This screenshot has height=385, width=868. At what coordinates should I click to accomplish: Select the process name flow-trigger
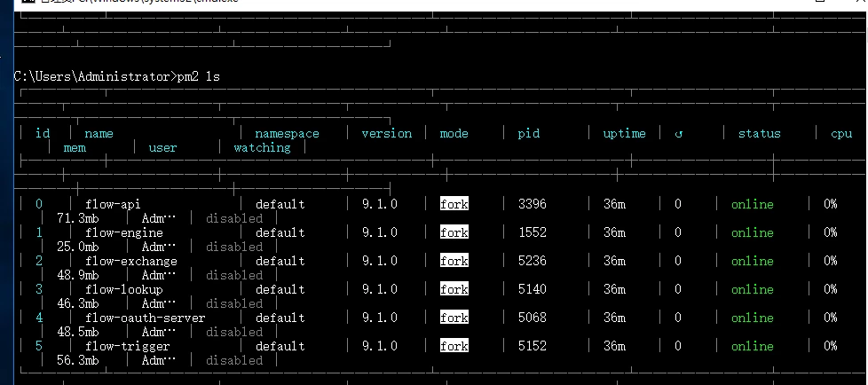[x=127, y=346]
